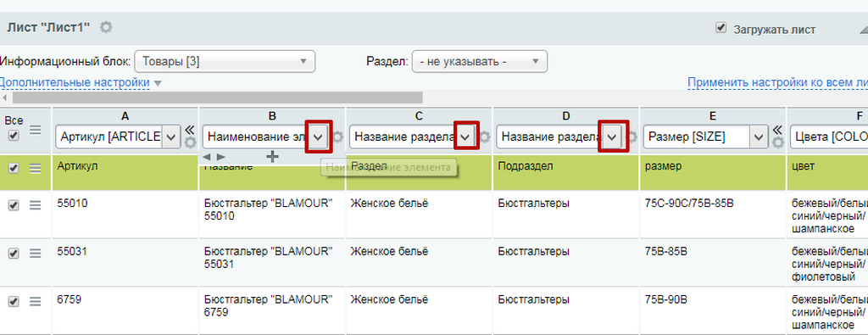Viewport: 868px width, 335px height.
Task: Click the Лист "Лист1" title
Action: 48,28
